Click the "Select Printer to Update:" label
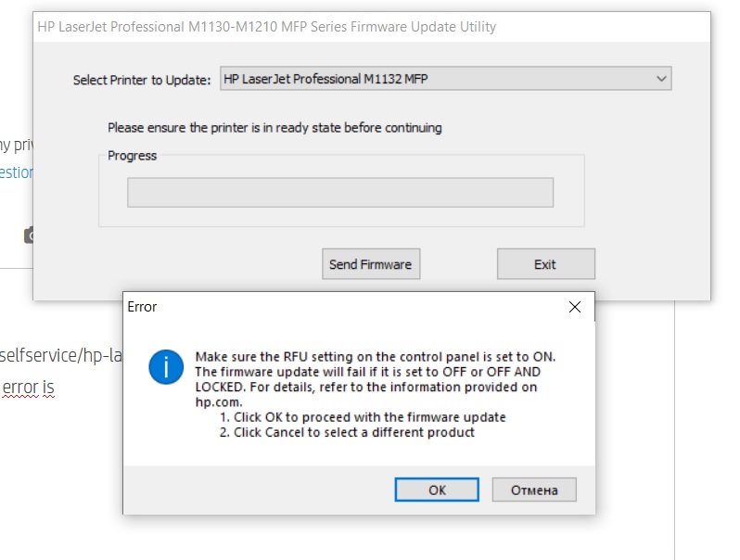740x560 pixels. point(142,81)
